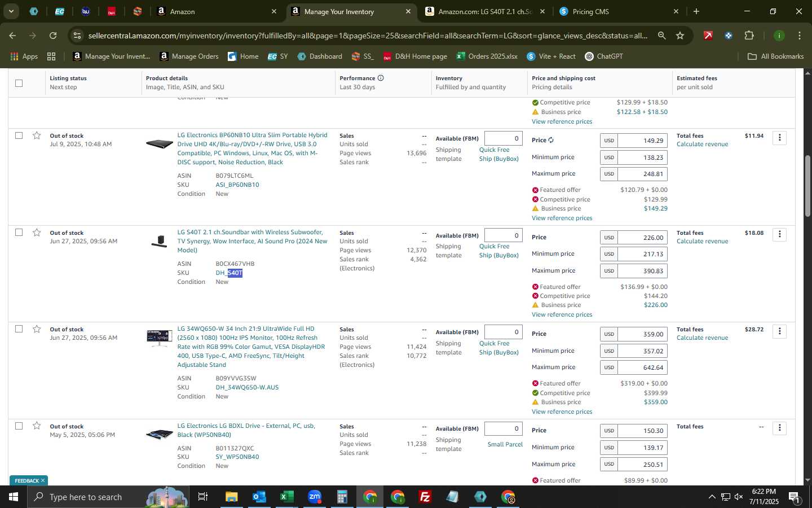The height and width of the screenshot is (508, 812).
Task: Open the Orders 2025.xlsx bookmark
Action: (487, 56)
